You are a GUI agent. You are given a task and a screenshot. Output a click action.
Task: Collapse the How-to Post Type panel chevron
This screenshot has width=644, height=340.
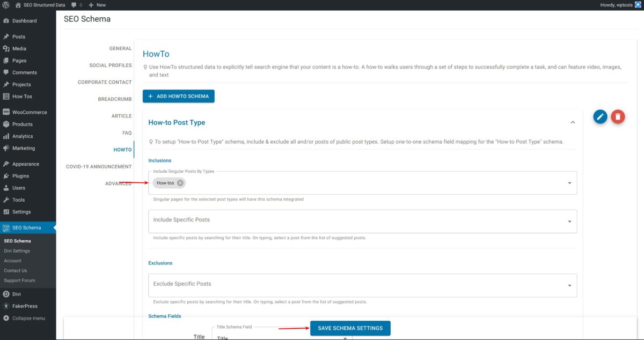(x=573, y=122)
